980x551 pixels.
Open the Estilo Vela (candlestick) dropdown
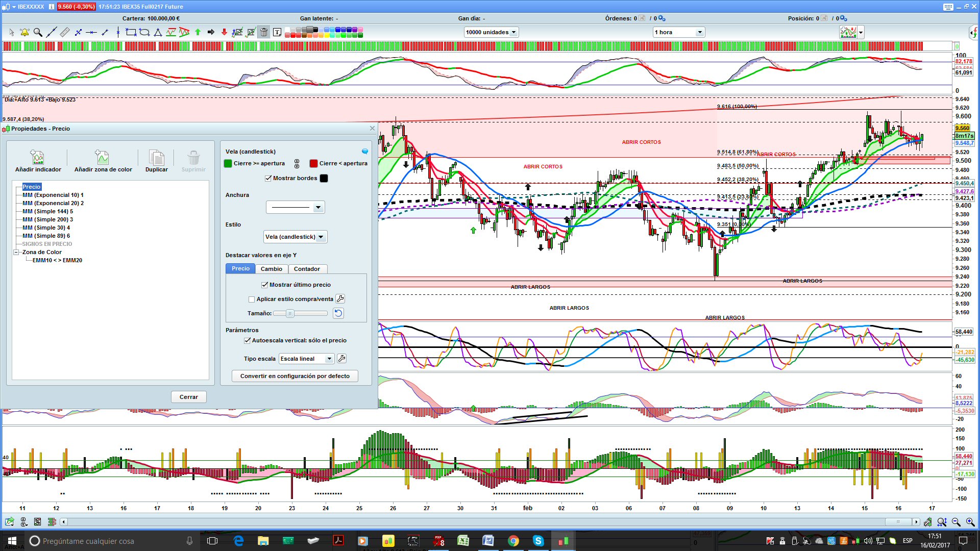pos(295,237)
